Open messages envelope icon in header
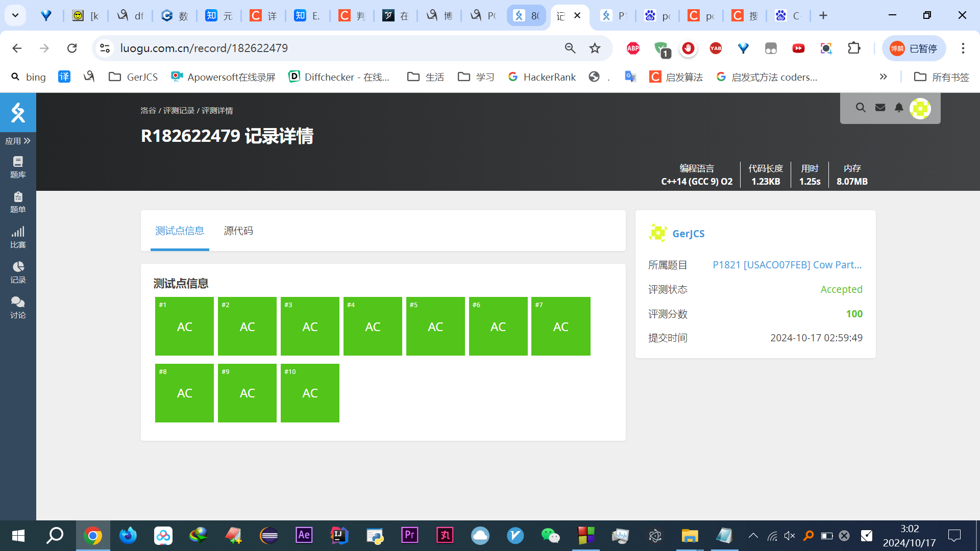Screen dimensions: 980x551 880,108
